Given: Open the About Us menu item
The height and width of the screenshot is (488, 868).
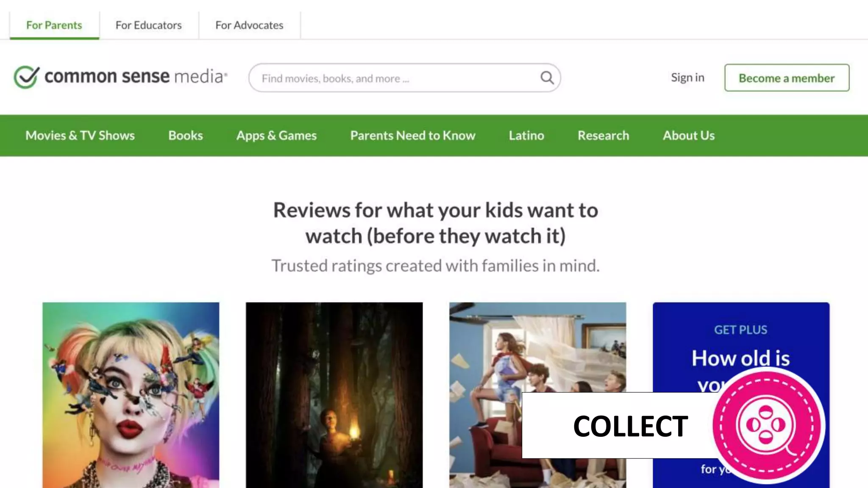Looking at the screenshot, I should pos(689,136).
